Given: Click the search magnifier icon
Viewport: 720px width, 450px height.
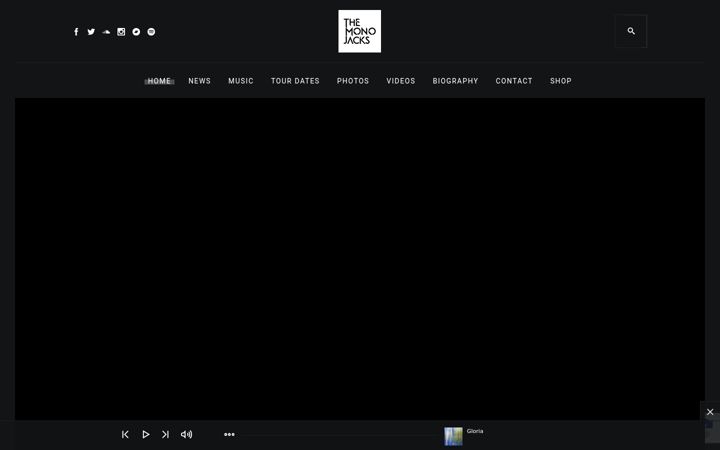Looking at the screenshot, I should (631, 31).
